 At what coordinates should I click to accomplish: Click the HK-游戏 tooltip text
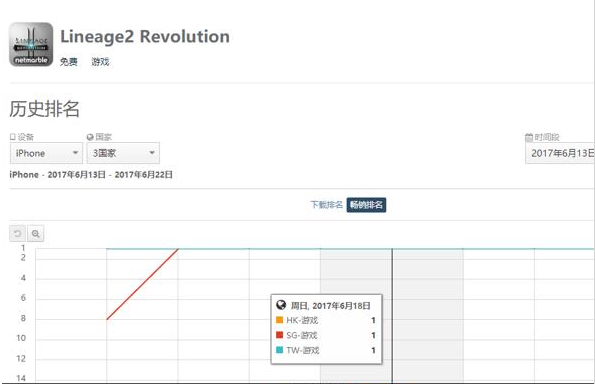tap(302, 320)
